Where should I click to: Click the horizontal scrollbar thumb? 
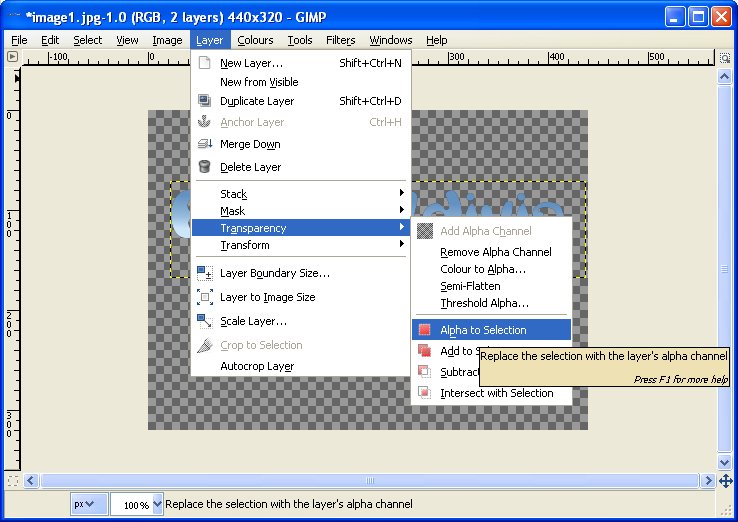click(369, 481)
